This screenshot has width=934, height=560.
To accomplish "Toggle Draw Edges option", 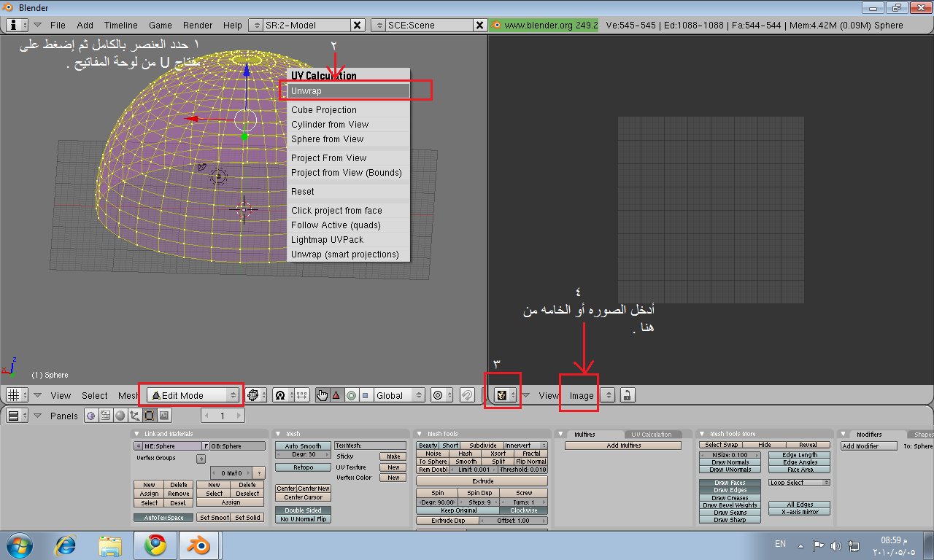I will tap(730, 490).
